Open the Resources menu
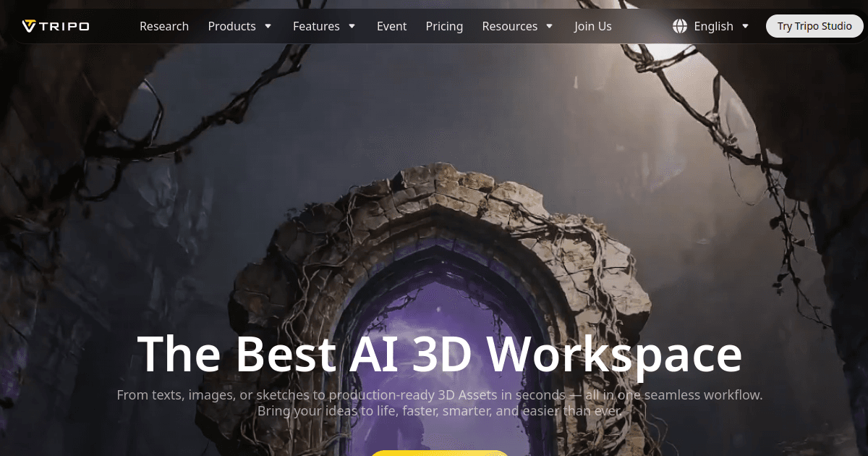Screen dimensions: 868x456 (510, 26)
